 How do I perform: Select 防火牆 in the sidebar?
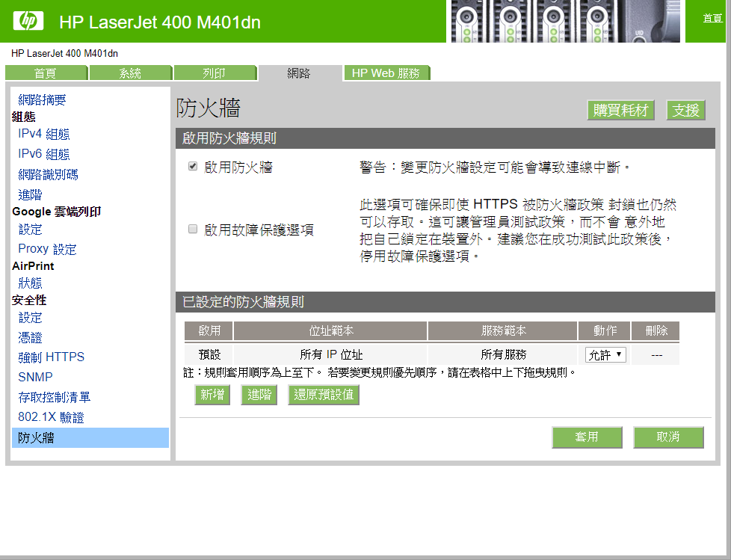(90, 437)
